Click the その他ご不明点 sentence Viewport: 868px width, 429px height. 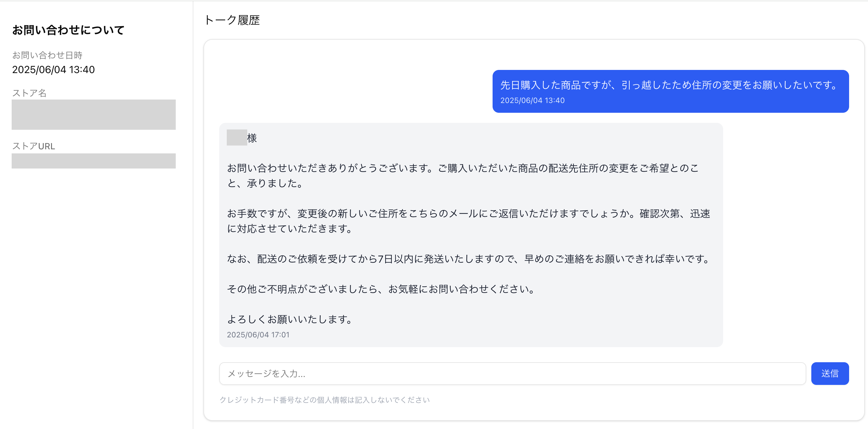(x=381, y=289)
